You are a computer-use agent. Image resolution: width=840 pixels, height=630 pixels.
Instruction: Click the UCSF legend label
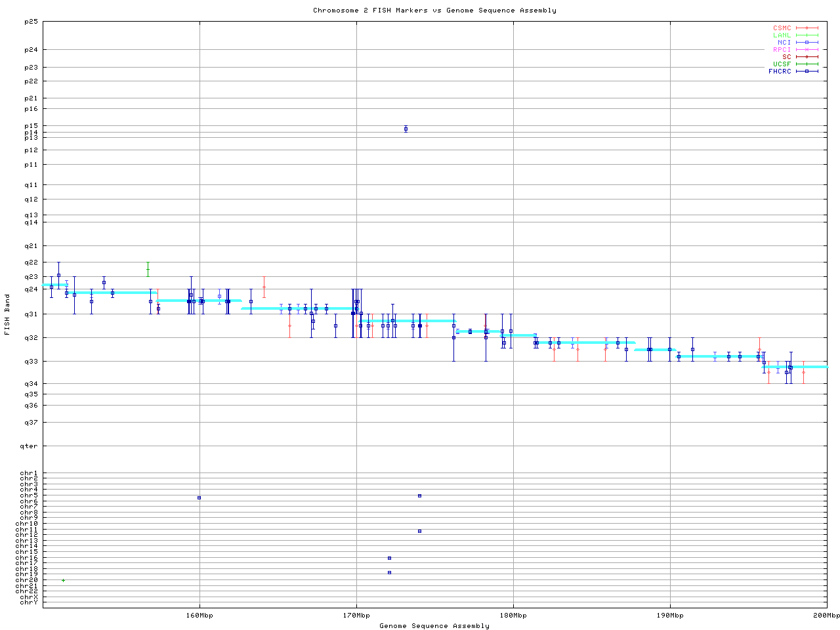[782, 64]
